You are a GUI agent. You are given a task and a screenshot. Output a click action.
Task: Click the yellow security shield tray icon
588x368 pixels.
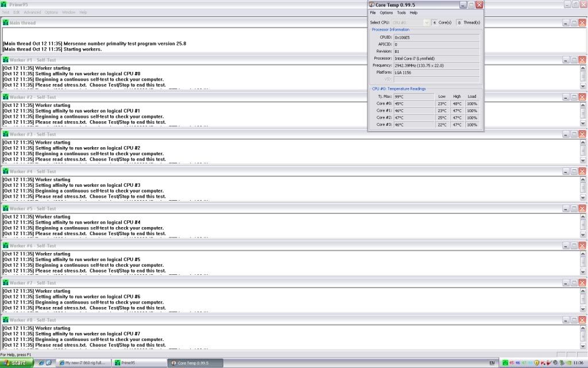[537, 363]
